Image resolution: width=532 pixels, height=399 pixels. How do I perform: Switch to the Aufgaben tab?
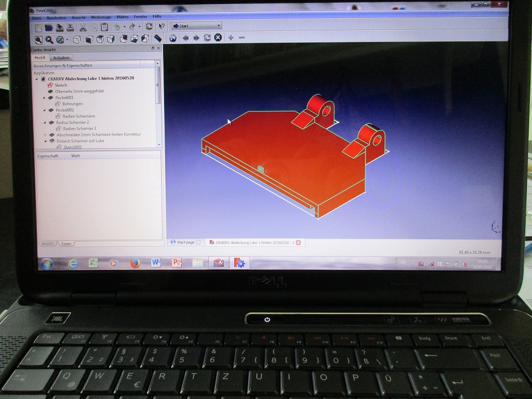(x=61, y=58)
